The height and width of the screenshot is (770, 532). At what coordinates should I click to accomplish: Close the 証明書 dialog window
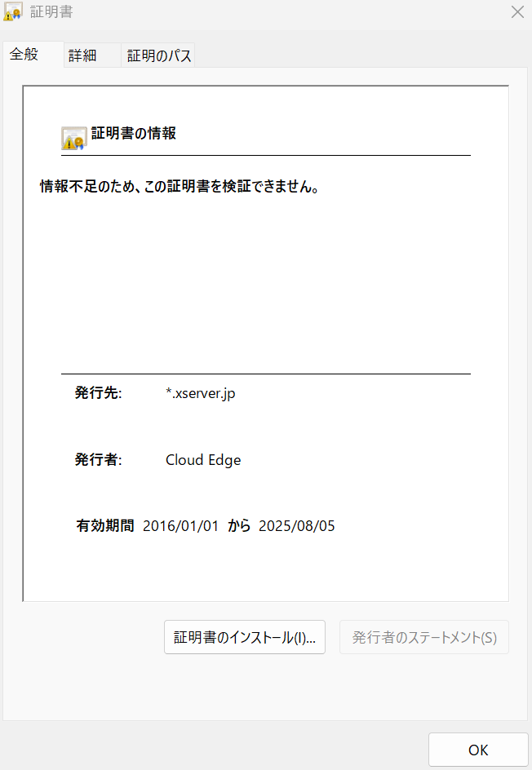517,12
